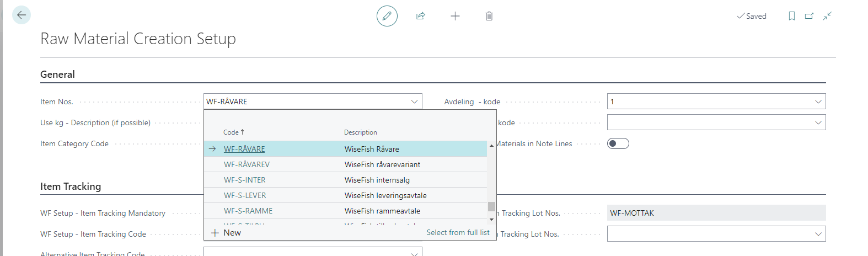Select the WF-S-INTER entry
The width and height of the screenshot is (868, 256).
coord(244,180)
